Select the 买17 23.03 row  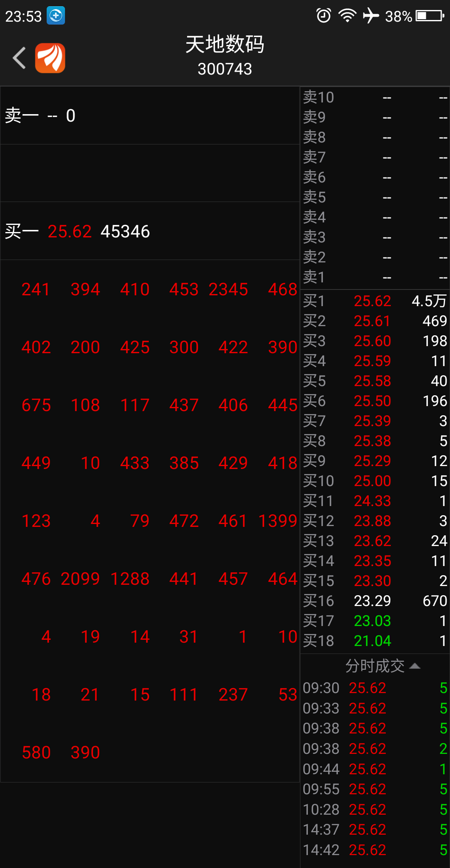pos(375,621)
